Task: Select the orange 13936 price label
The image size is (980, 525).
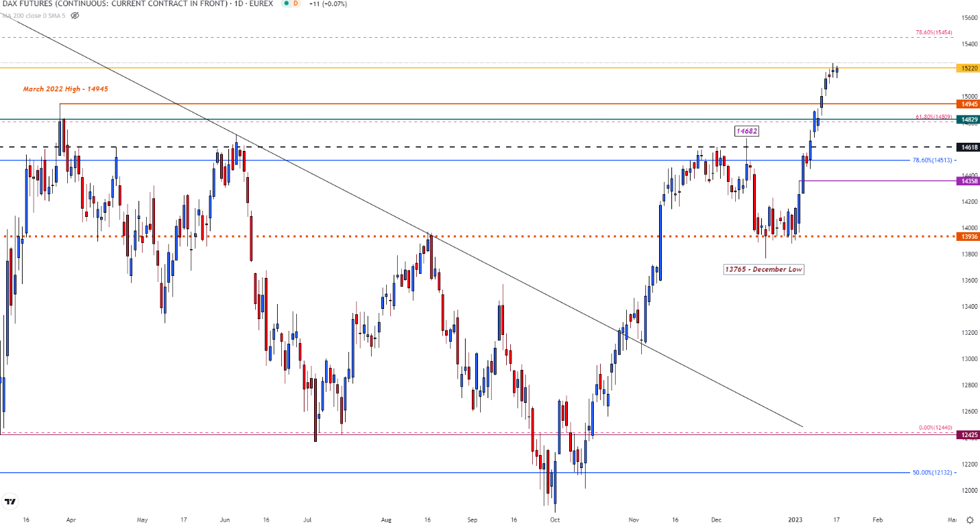Action: point(969,236)
